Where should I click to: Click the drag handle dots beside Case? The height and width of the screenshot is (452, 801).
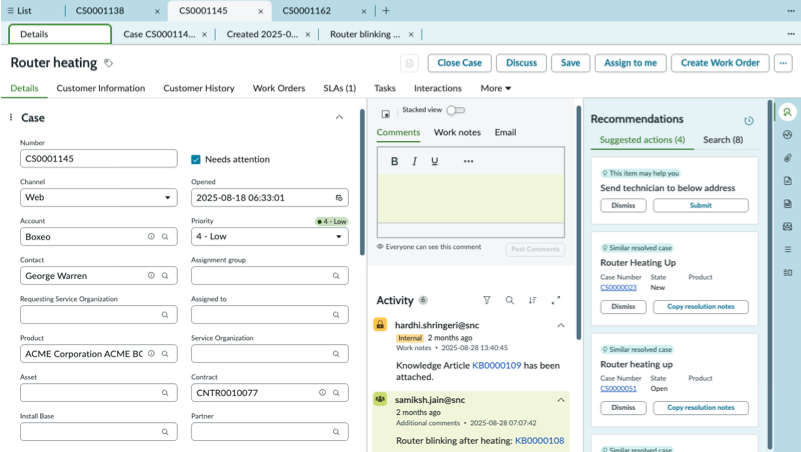point(11,117)
